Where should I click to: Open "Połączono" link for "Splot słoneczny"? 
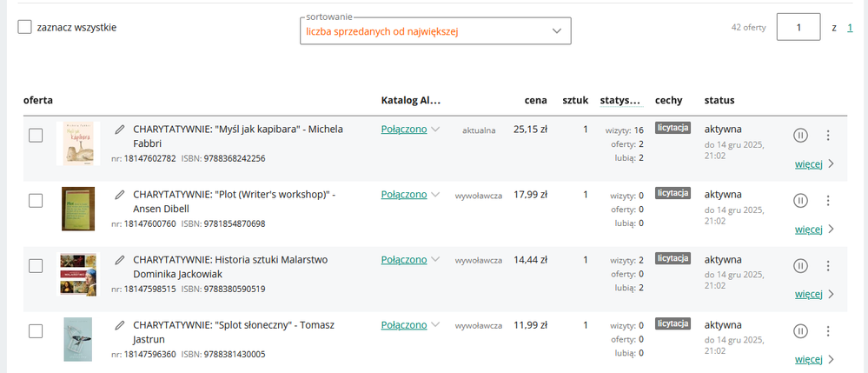(403, 325)
